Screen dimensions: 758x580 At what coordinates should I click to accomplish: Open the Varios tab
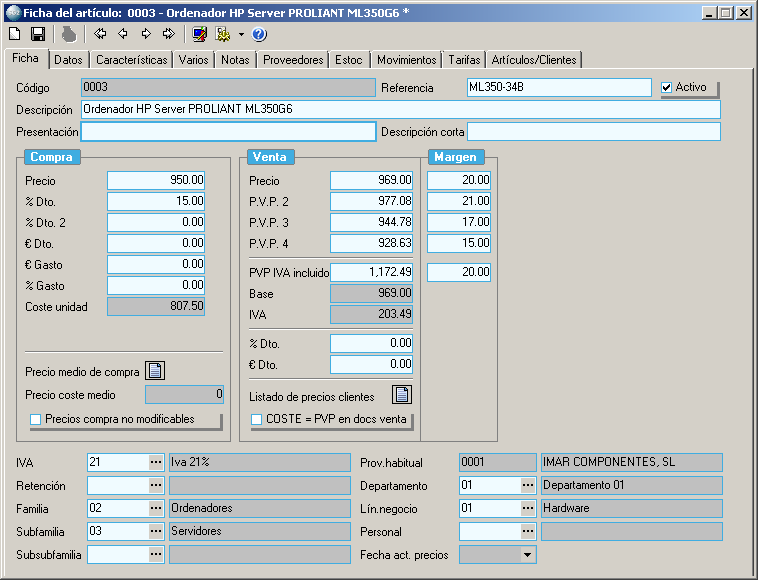click(193, 60)
